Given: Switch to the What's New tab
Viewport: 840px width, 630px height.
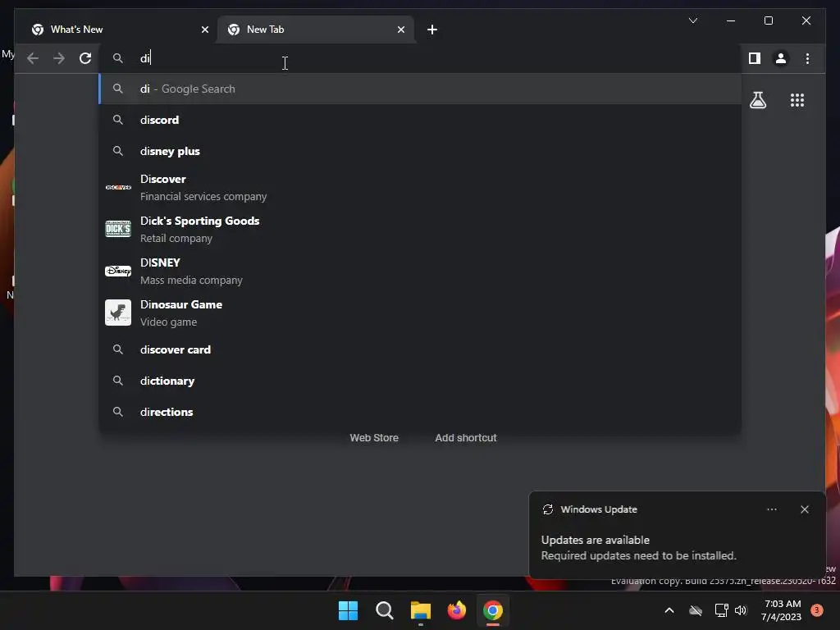Looking at the screenshot, I should pos(118,30).
